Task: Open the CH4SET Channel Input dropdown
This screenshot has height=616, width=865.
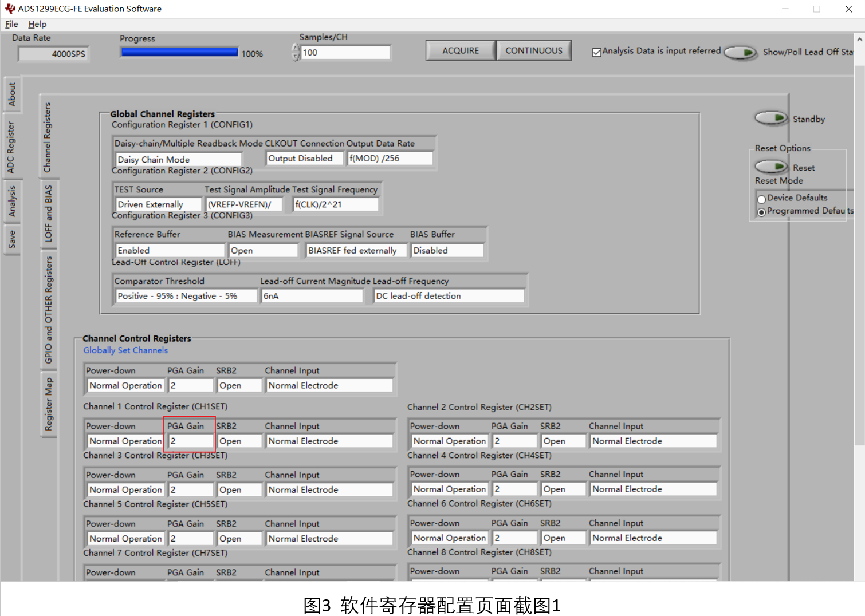Action: [x=654, y=489]
